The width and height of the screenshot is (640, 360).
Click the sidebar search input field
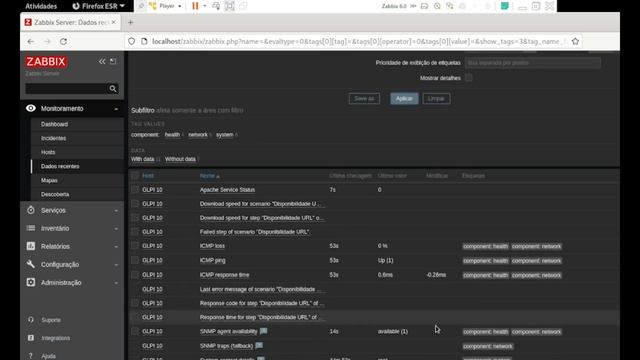pyautogui.click(x=67, y=89)
